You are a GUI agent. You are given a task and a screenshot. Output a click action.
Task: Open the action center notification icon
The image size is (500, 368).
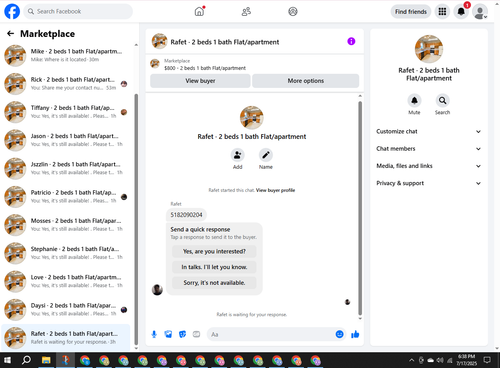click(x=487, y=360)
